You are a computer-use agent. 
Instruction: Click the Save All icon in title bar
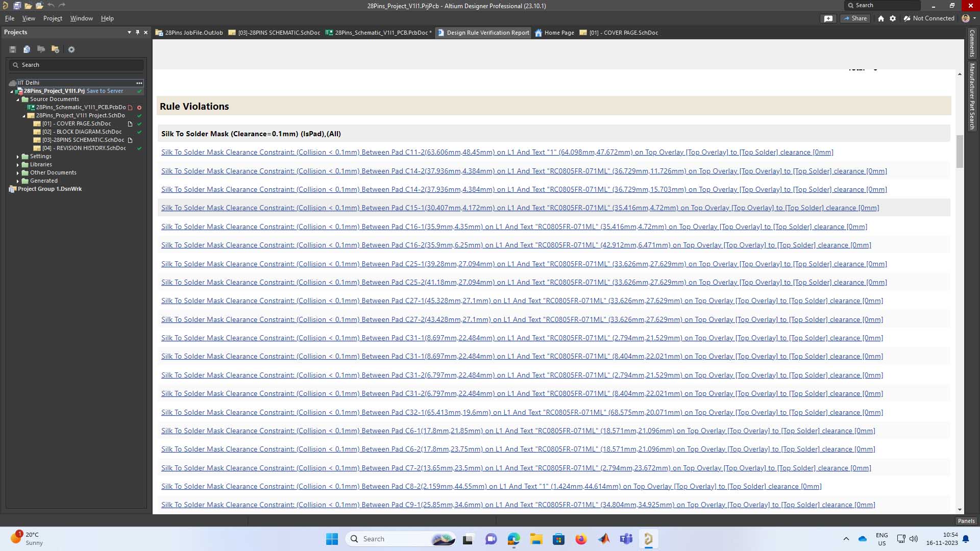coord(17,6)
